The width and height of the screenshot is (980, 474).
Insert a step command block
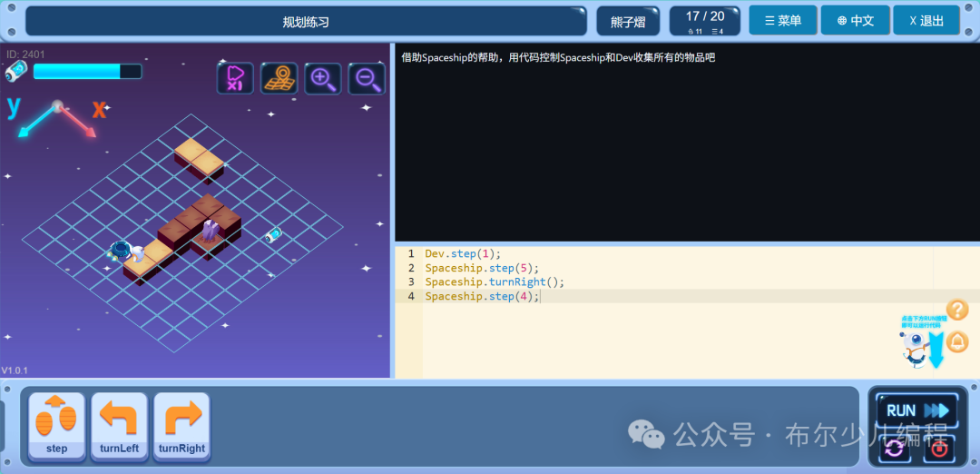coord(56,427)
